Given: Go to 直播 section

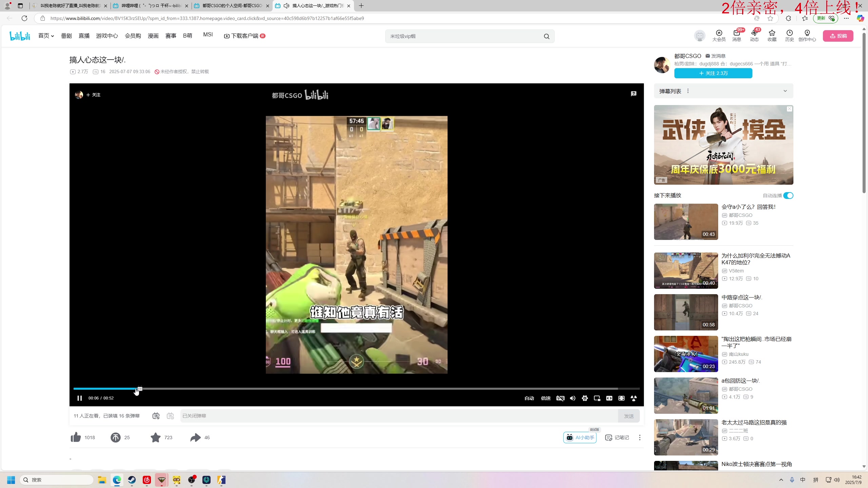Looking at the screenshot, I should point(84,36).
